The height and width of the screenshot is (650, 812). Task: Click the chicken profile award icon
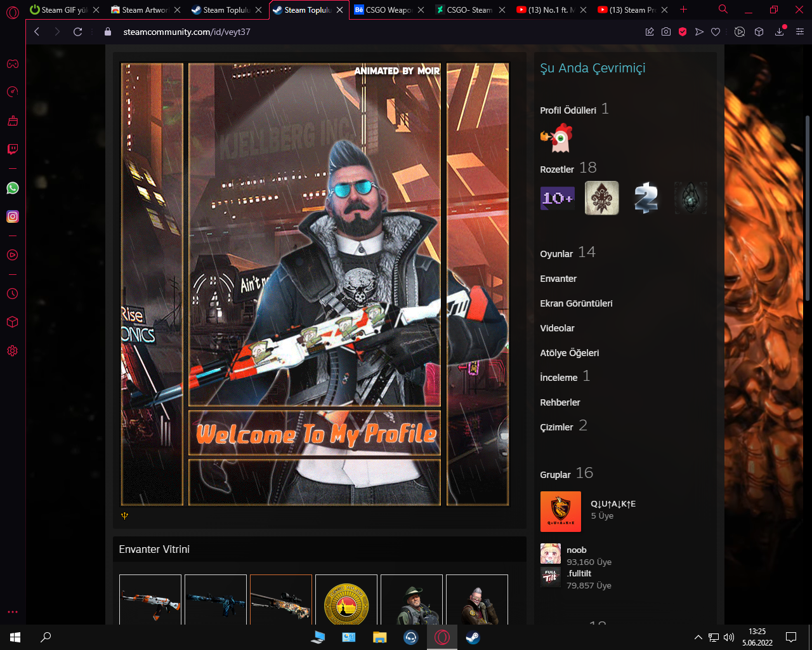[556, 138]
